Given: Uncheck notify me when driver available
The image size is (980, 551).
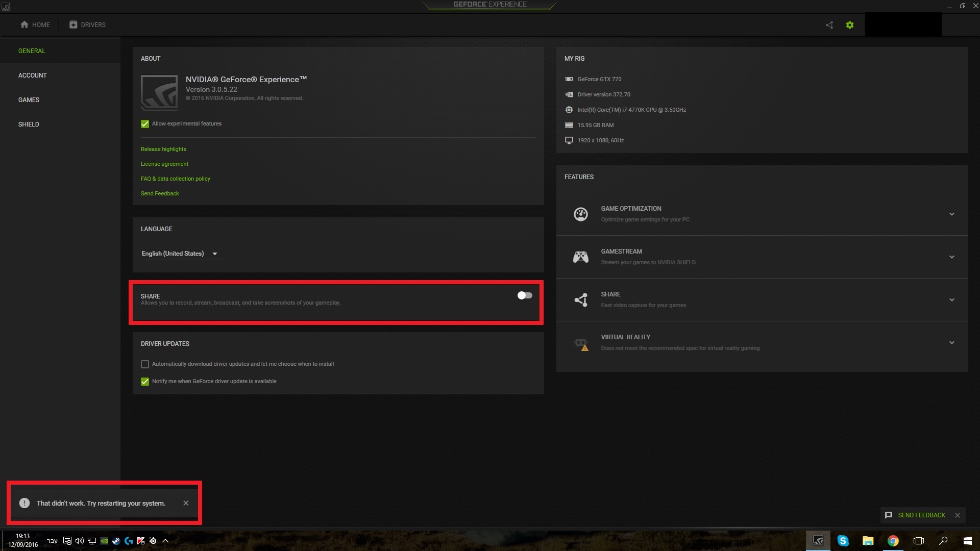Looking at the screenshot, I should tap(145, 382).
